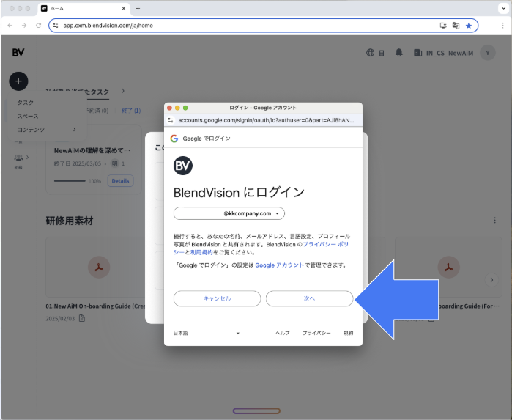Screen dimensions: 512x420
Task: Select タスク in the create menu
Action: click(x=25, y=103)
